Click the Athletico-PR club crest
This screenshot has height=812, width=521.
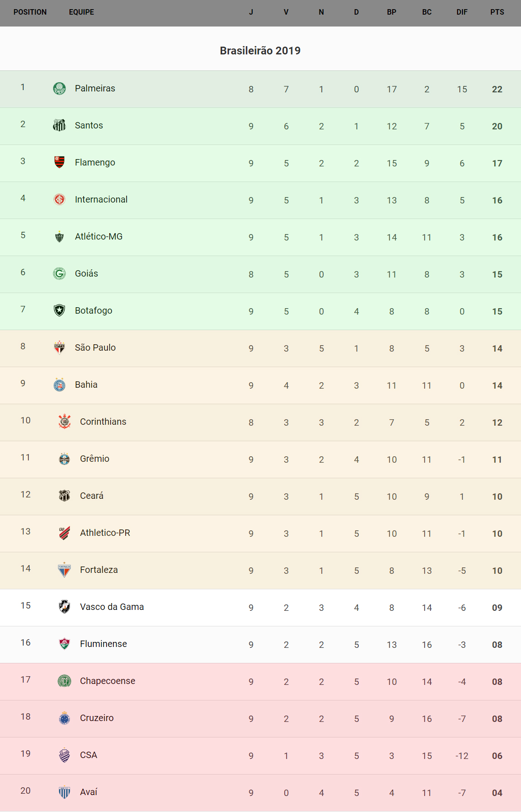pyautogui.click(x=64, y=533)
